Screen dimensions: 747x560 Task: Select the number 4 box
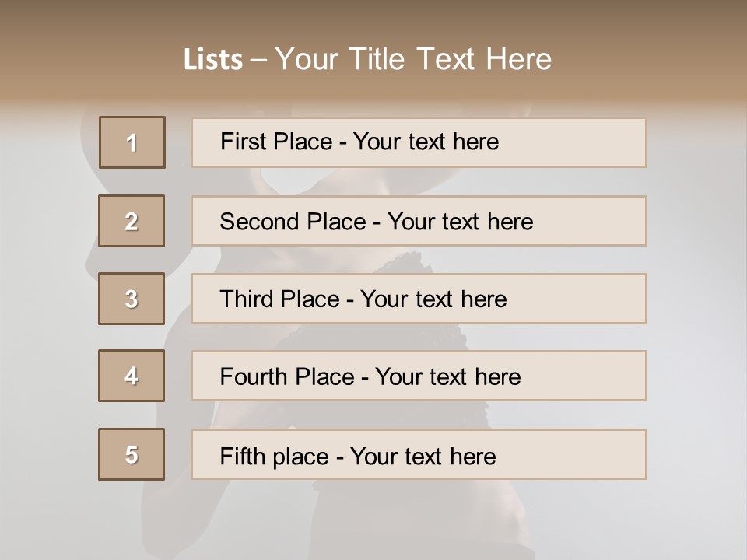point(132,376)
